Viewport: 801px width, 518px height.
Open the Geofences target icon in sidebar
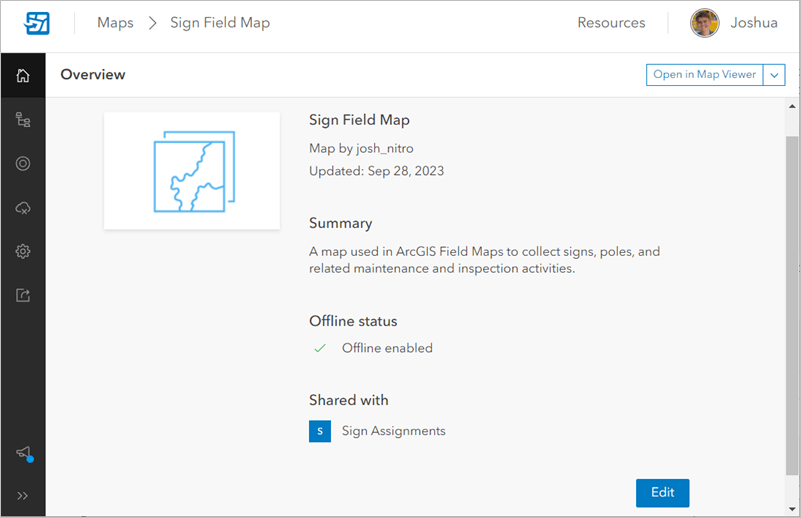(x=23, y=163)
